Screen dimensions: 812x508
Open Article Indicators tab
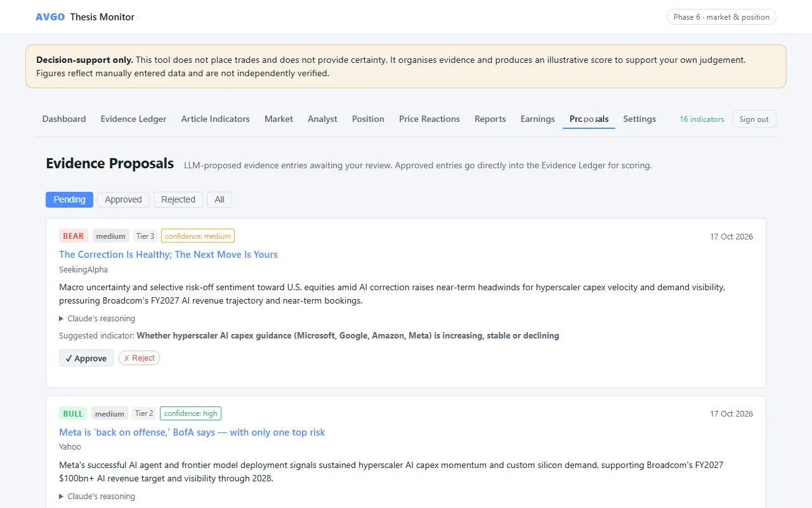pyautogui.click(x=215, y=119)
